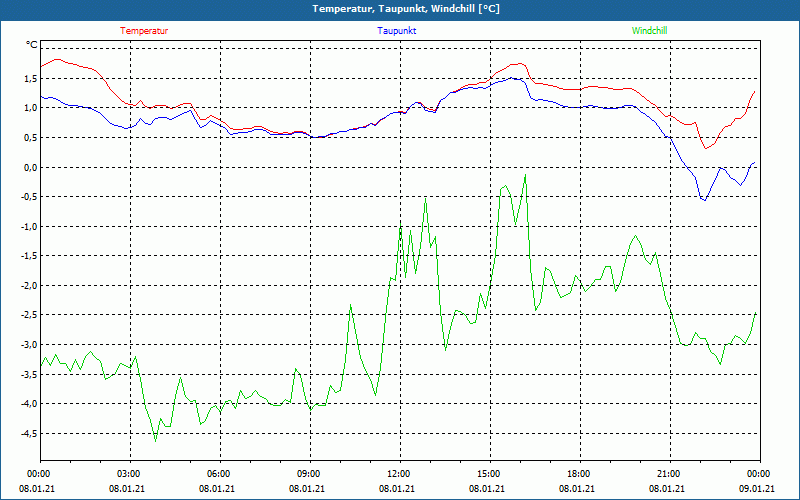Click the 03:00 time label on the x-axis

127,474
